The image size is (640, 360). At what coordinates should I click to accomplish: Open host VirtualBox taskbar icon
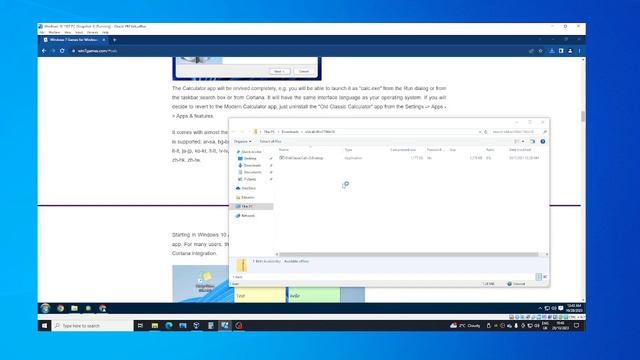click(196, 326)
